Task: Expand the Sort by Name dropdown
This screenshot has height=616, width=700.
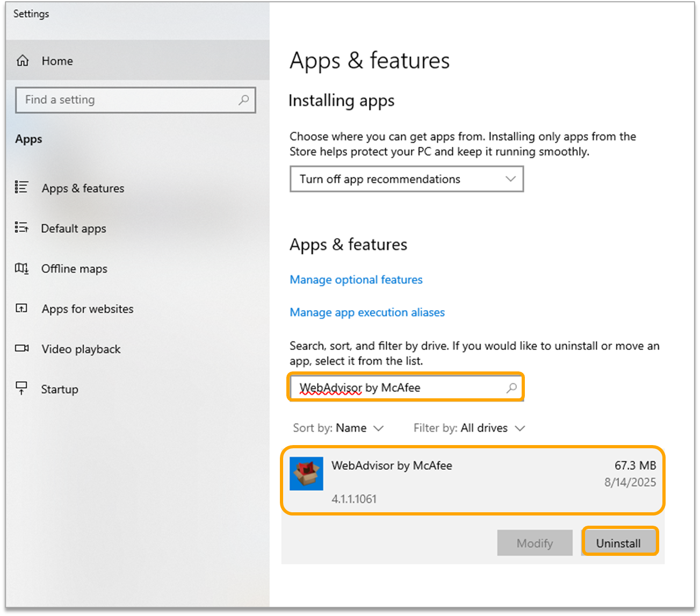Action: click(x=338, y=428)
